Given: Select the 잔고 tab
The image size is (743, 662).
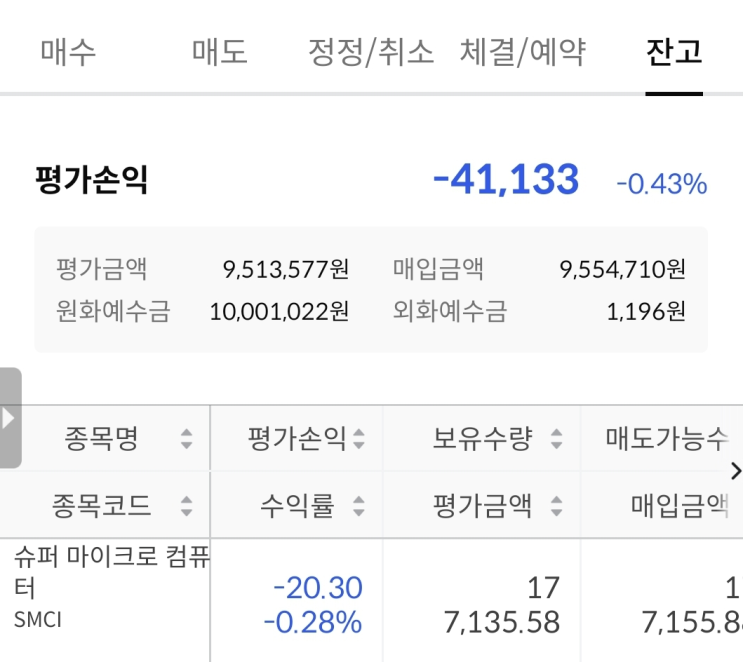Looking at the screenshot, I should point(674,52).
